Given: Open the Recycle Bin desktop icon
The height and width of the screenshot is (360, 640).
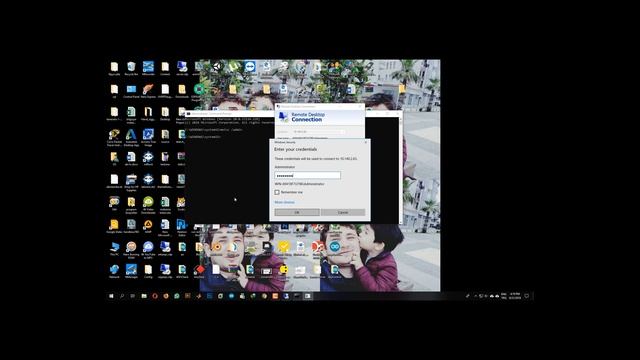Looking at the screenshot, I should tap(131, 68).
